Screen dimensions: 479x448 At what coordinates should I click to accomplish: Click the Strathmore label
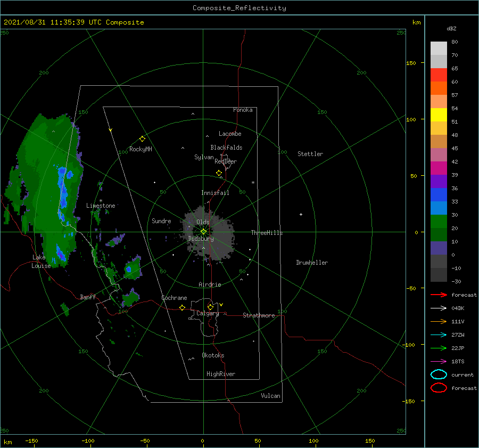(259, 315)
